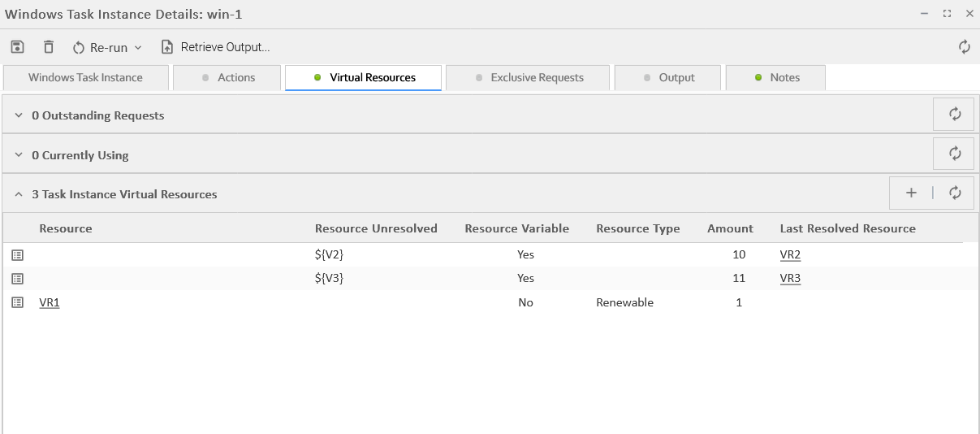Click Retrieve Output button

pos(215,47)
